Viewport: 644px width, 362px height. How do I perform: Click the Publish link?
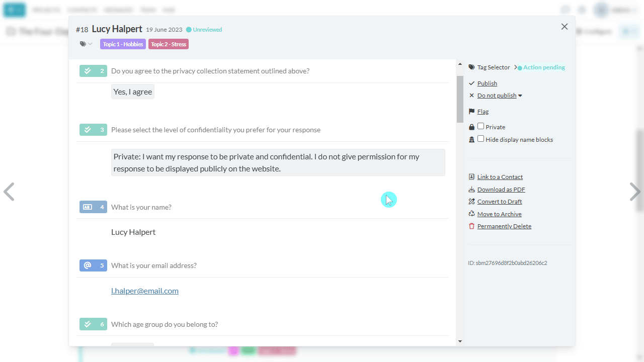coord(487,83)
